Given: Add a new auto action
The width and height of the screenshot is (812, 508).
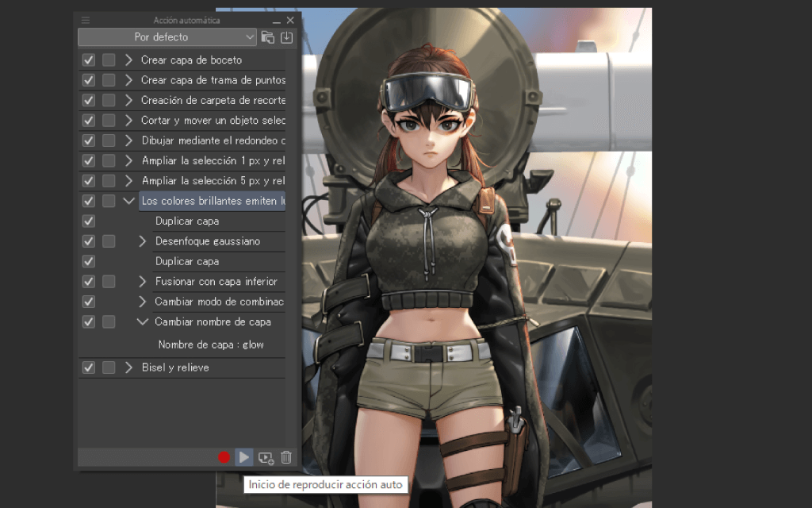Looking at the screenshot, I should coord(265,457).
